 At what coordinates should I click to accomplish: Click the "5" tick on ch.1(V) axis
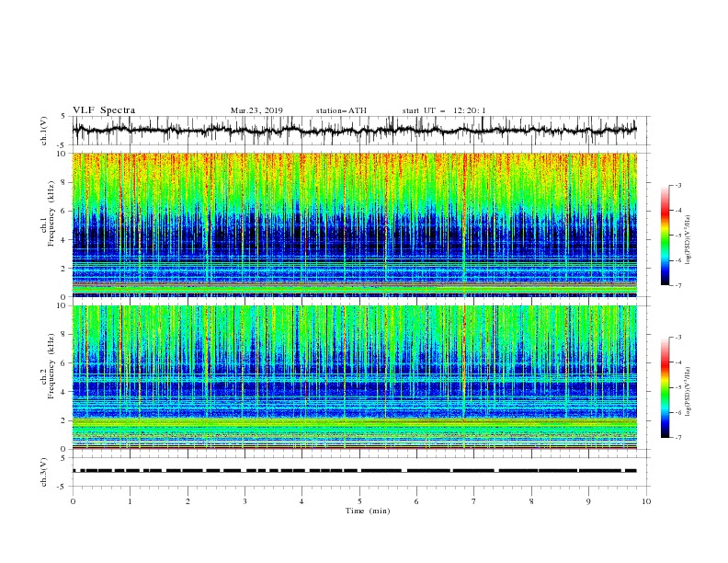coord(65,116)
